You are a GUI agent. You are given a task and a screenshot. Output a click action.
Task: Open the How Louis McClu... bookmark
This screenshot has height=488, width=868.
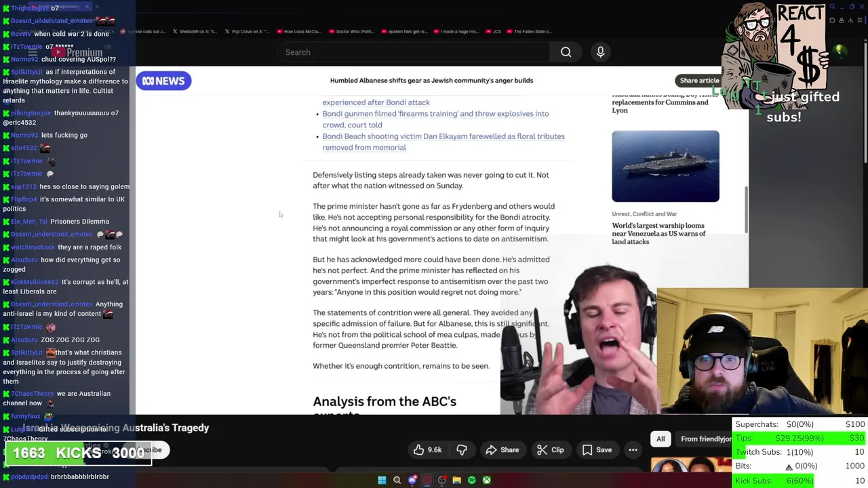[x=298, y=31]
